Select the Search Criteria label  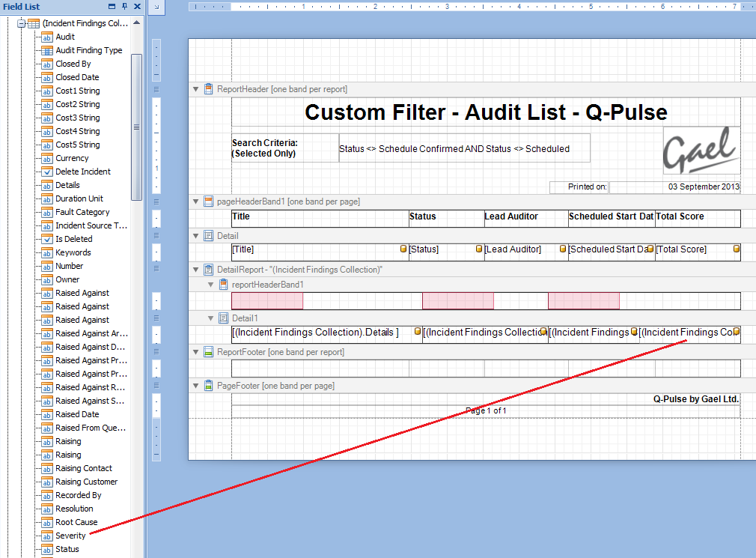click(x=285, y=148)
